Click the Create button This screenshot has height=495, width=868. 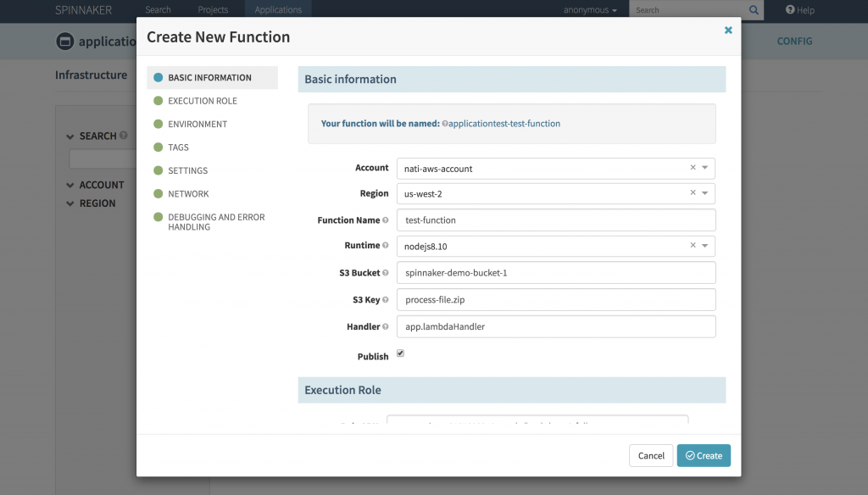704,455
